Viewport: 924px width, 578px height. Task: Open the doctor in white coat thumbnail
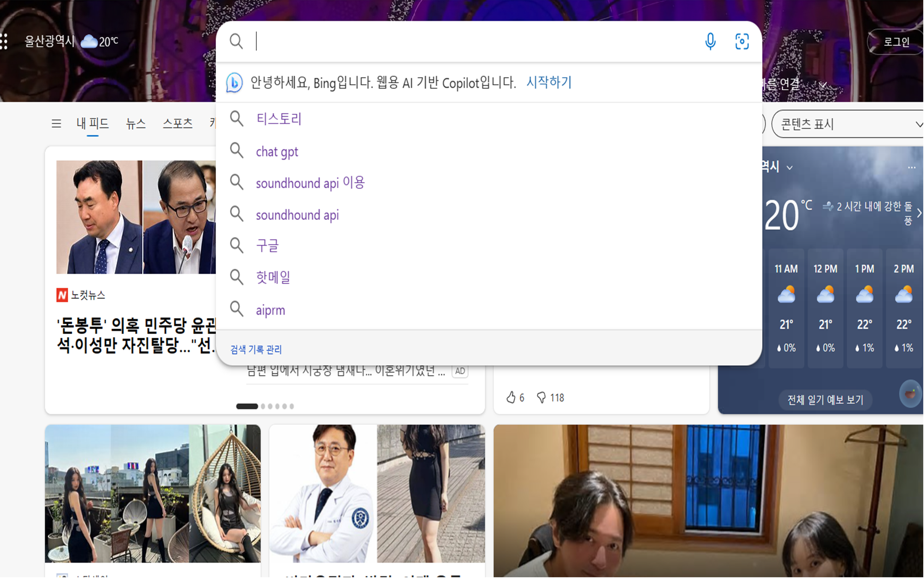click(377, 494)
